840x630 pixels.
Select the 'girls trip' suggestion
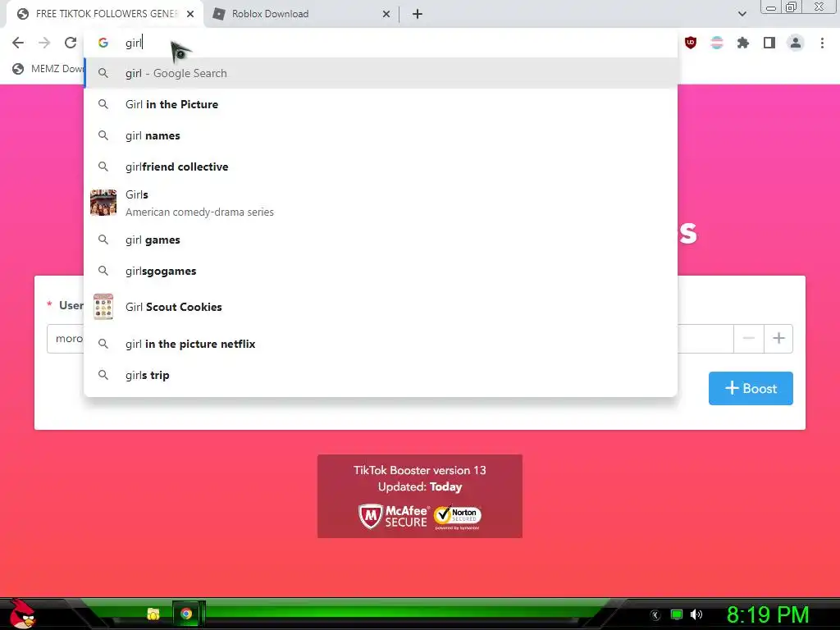tap(381, 375)
